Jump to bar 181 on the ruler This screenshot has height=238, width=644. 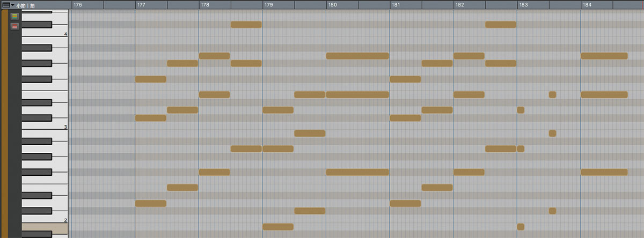(x=396, y=4)
